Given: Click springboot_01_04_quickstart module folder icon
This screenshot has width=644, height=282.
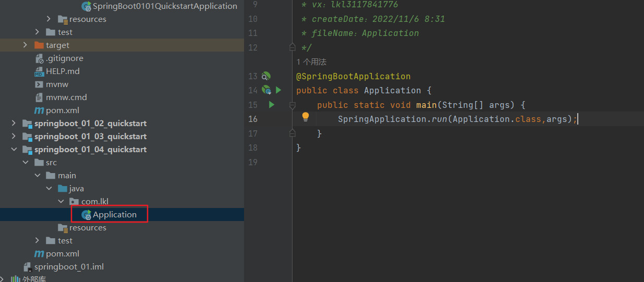Looking at the screenshot, I should [x=27, y=150].
